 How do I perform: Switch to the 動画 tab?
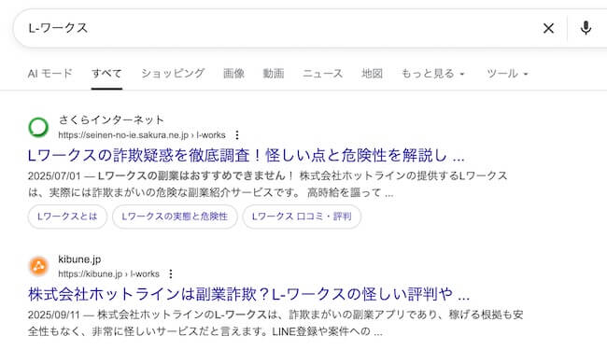274,73
